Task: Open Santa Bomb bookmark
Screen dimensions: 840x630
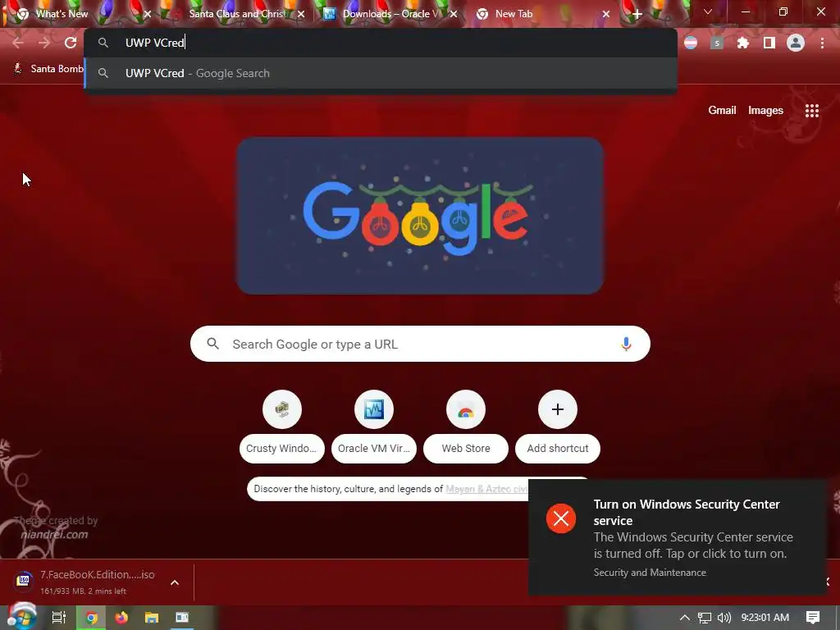Action: 48,69
